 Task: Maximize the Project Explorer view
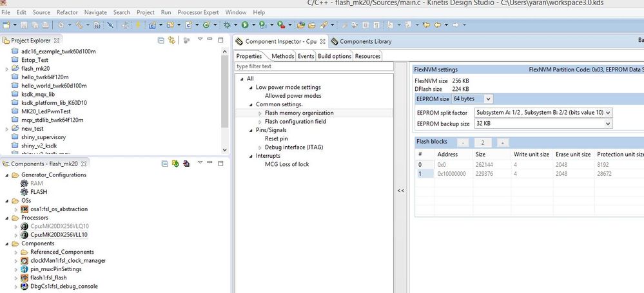(x=220, y=40)
